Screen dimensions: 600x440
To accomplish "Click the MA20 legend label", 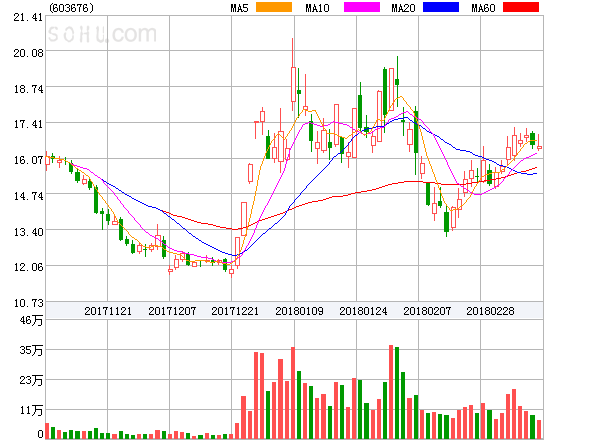I will click(403, 8).
